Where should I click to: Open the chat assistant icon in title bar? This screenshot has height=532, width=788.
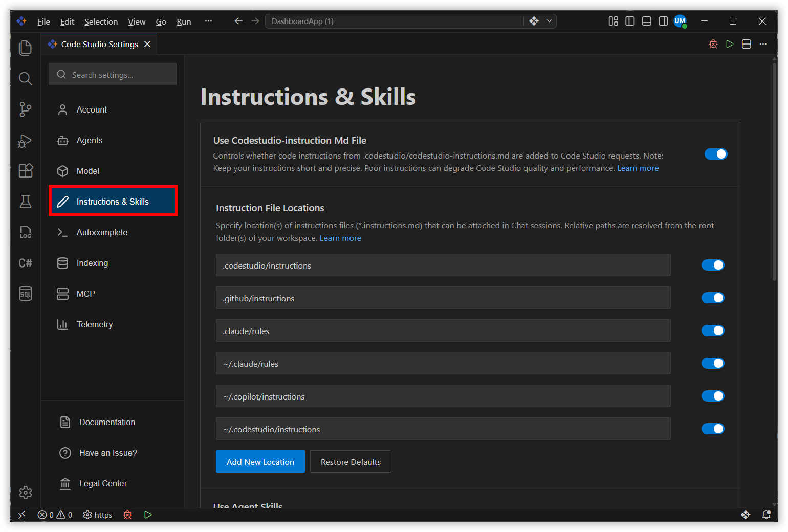(534, 21)
